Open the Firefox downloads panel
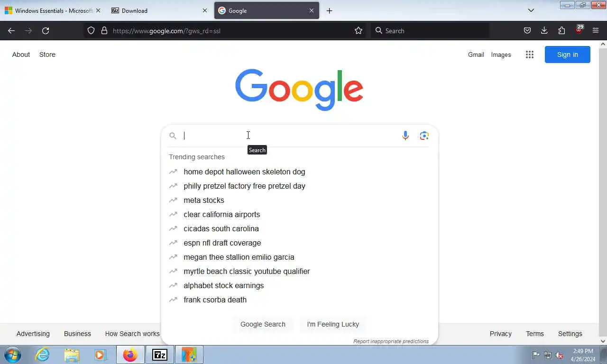The width and height of the screenshot is (607, 364). pyautogui.click(x=544, y=31)
